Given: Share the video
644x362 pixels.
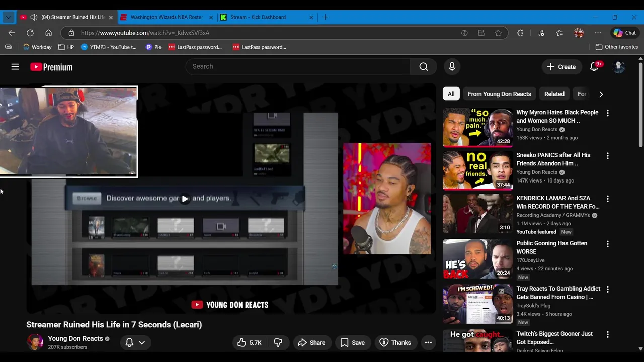Looking at the screenshot, I should 312,343.
